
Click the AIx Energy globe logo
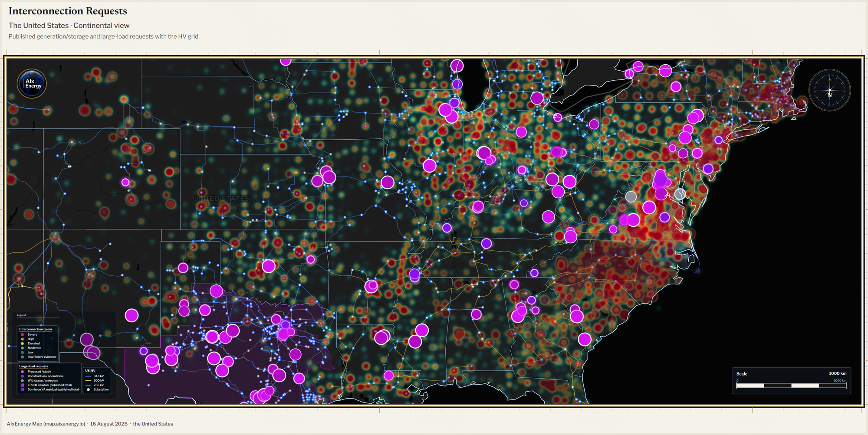pos(32,83)
